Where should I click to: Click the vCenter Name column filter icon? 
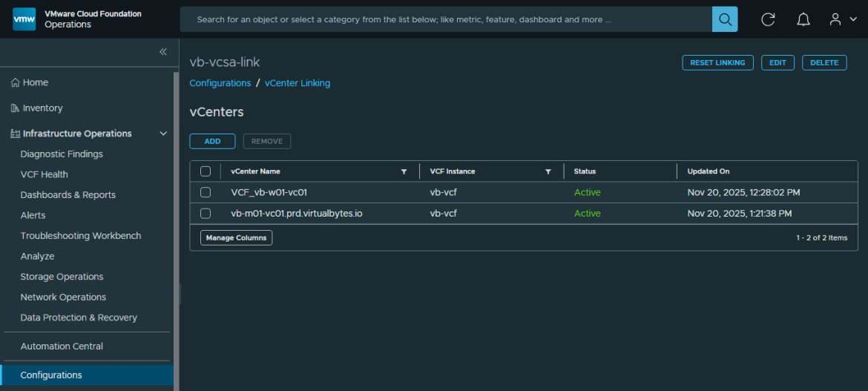click(x=404, y=171)
